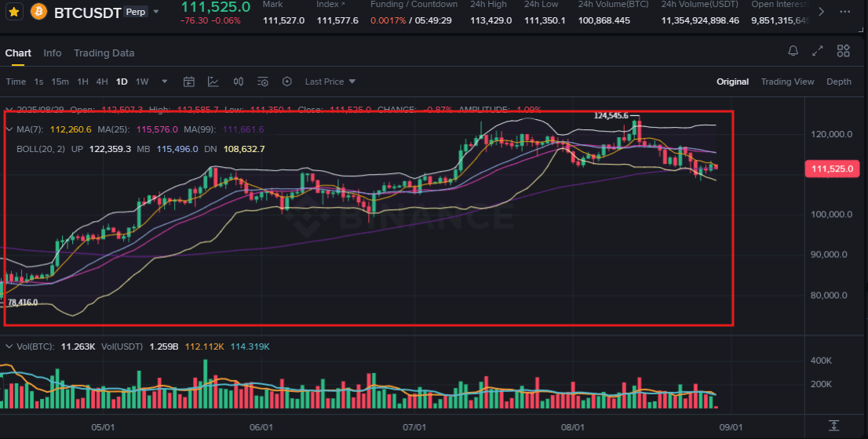Switch to Trading View chart
The height and width of the screenshot is (439, 868).
pos(787,82)
